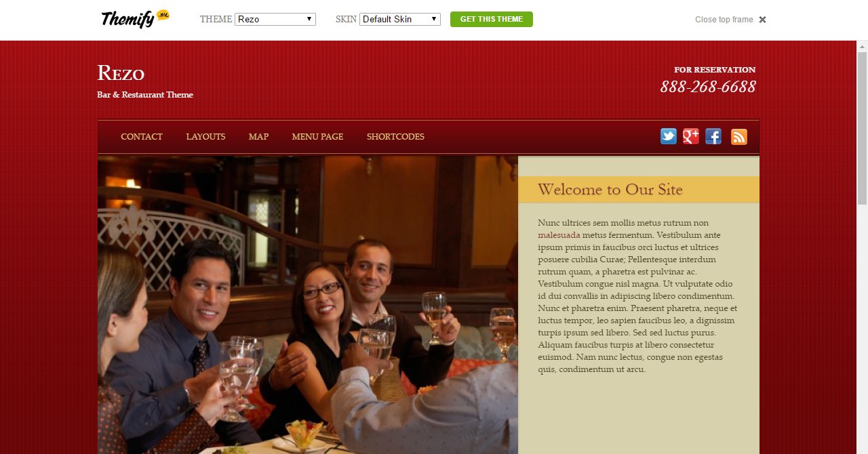Go to the Map page
Screen dimensions: 868x454
click(258, 136)
